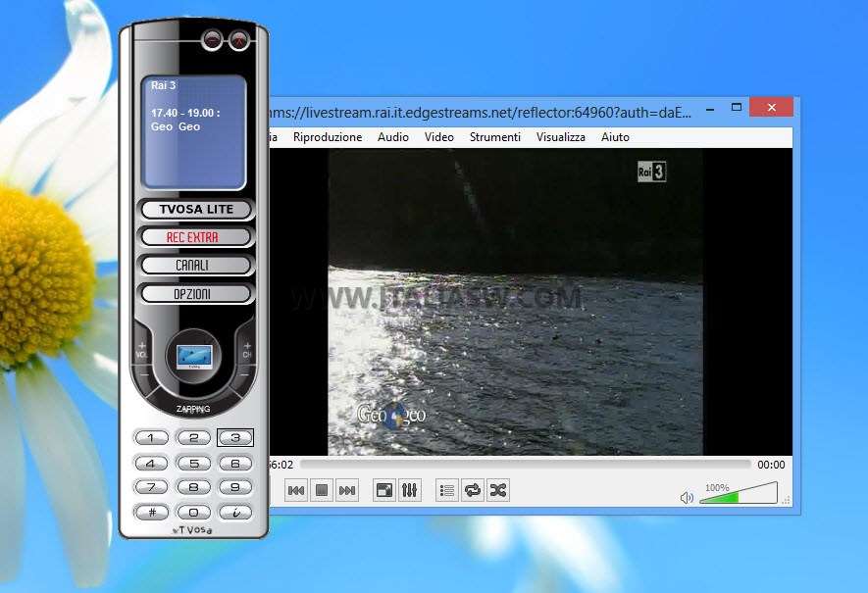Open extended settings equalizer icon

[x=410, y=490]
